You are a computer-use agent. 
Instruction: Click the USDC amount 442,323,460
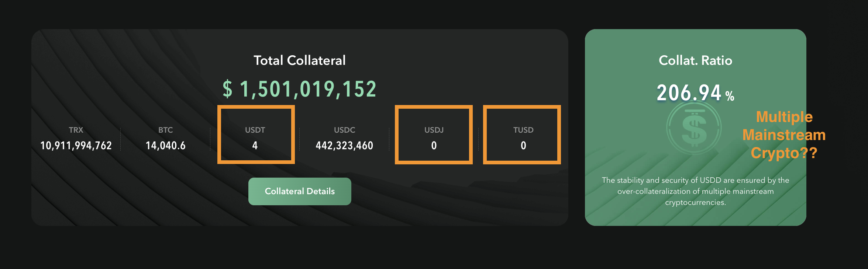click(344, 146)
